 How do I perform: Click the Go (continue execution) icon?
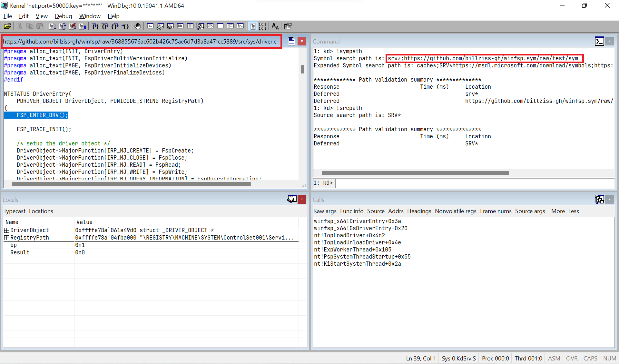[x=53, y=26]
